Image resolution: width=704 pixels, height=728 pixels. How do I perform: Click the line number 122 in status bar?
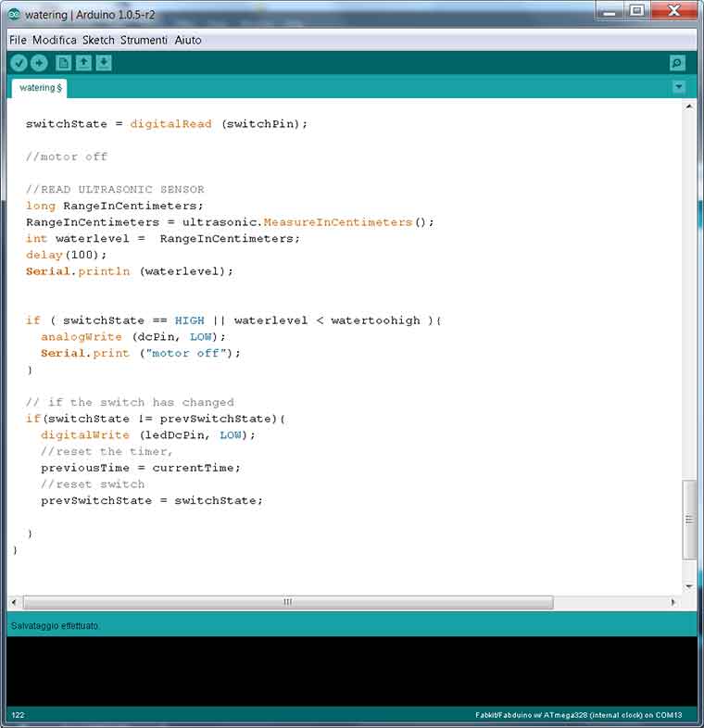click(x=18, y=715)
